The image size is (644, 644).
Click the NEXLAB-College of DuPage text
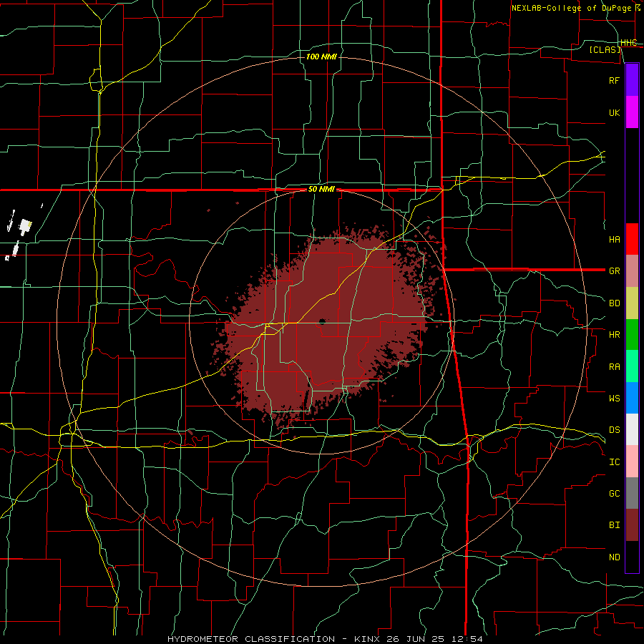(571, 8)
